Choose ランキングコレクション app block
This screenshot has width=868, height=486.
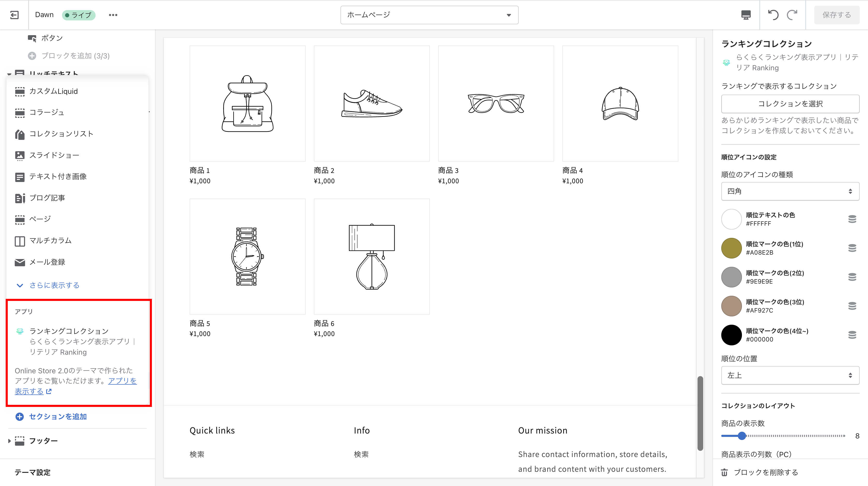click(69, 331)
